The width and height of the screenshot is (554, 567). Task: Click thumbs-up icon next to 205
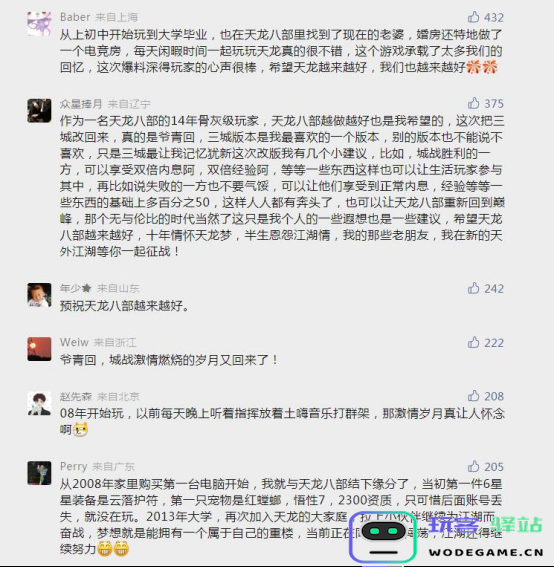click(x=473, y=466)
